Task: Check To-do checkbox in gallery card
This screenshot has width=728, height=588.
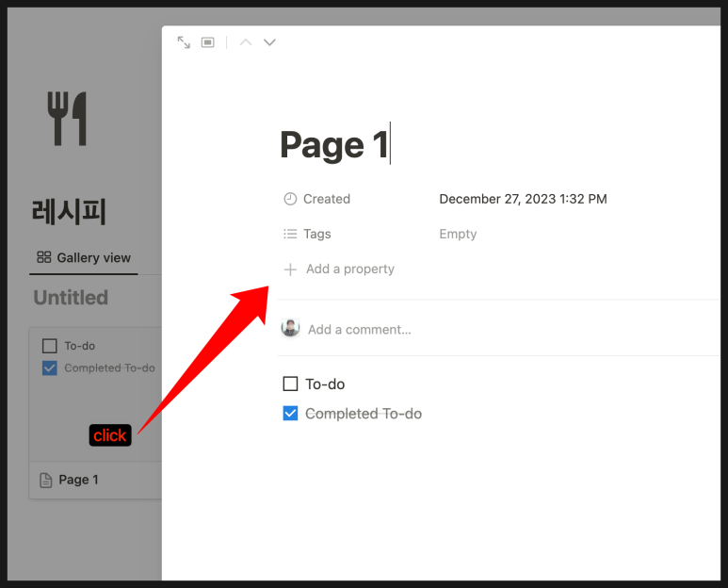Action: coord(50,346)
